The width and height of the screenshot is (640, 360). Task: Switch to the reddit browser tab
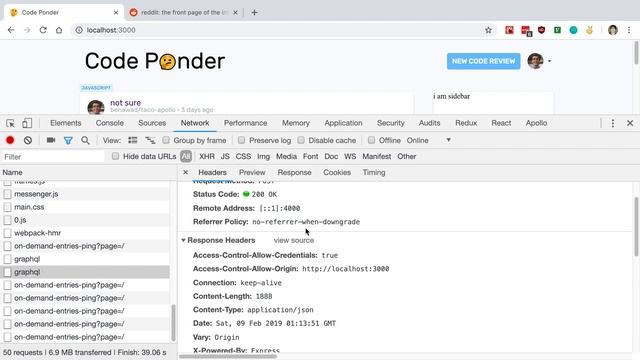click(184, 13)
